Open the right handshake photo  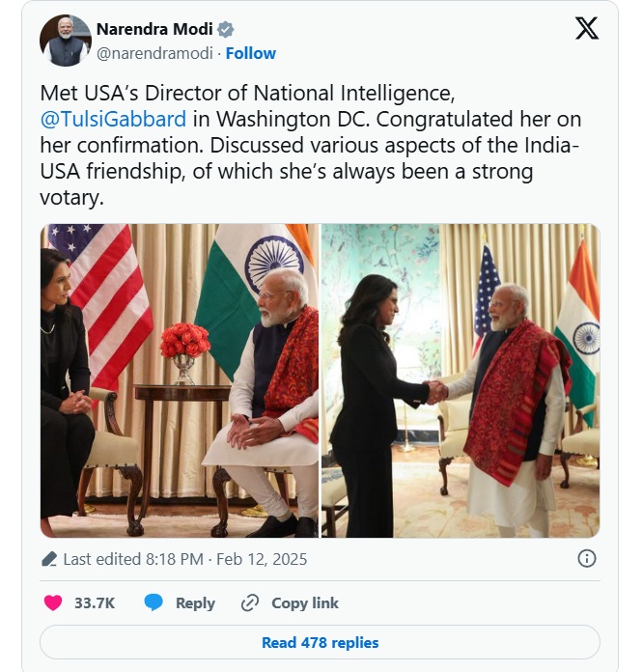(461, 380)
